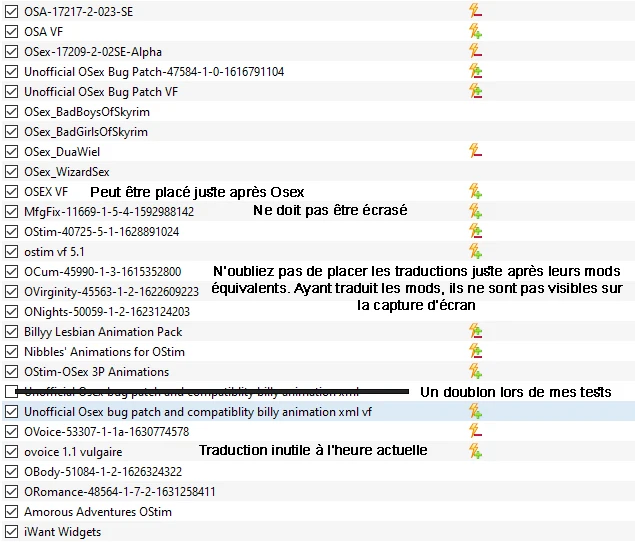Click conflict icon for Billyy Lesbian Animation Pack
Screen dimensions: 635x542
(475, 331)
